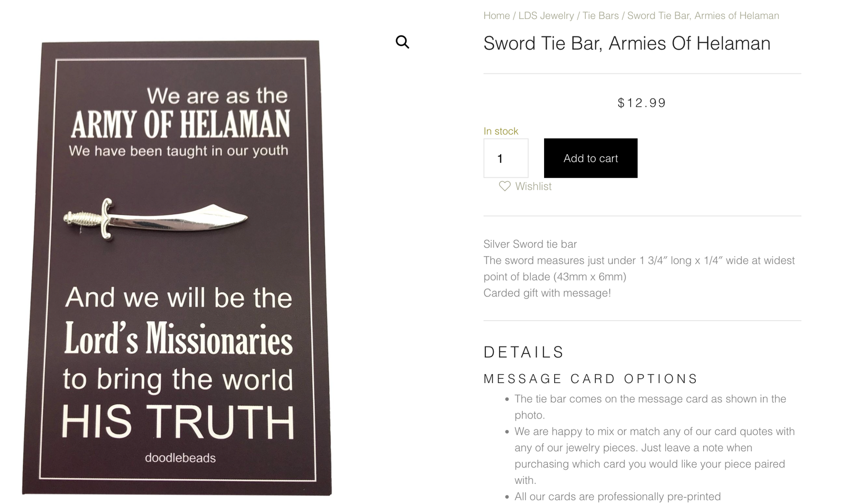Click the MESSAGE CARD OPTIONS heading
Viewport: 846px width, 504px height.
(x=591, y=379)
